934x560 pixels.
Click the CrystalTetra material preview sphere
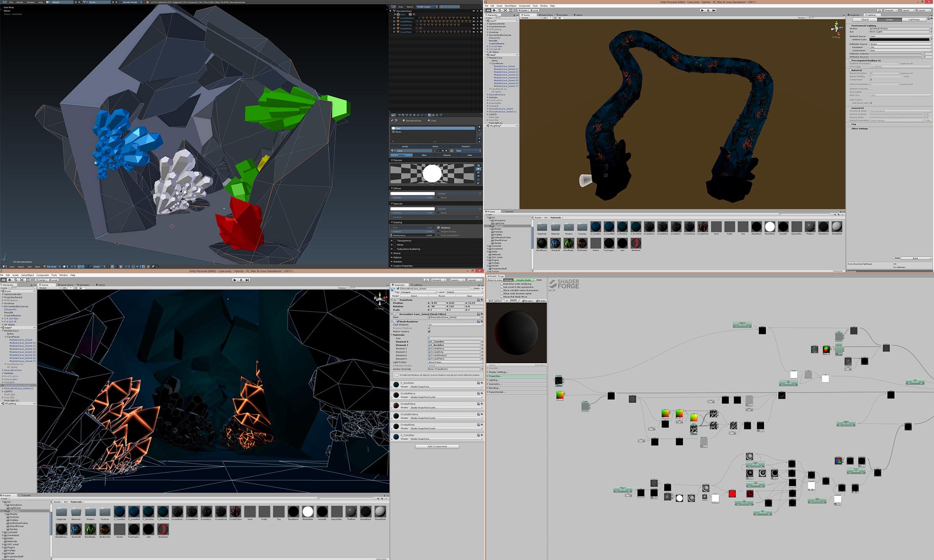click(x=396, y=405)
